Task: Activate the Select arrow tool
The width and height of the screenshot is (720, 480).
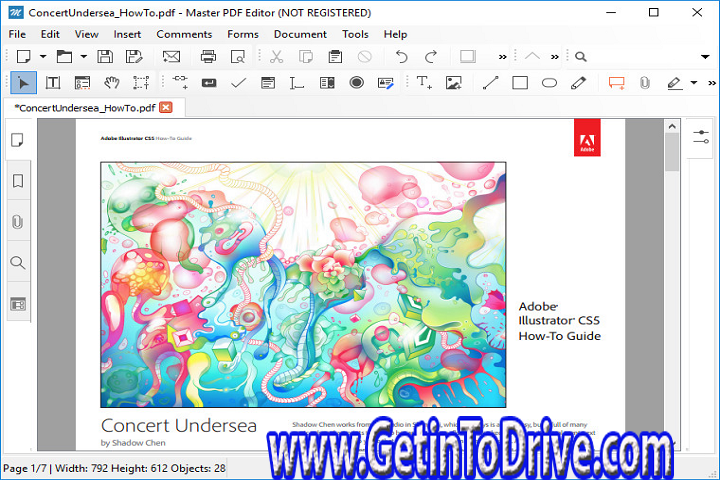Action: (x=23, y=83)
